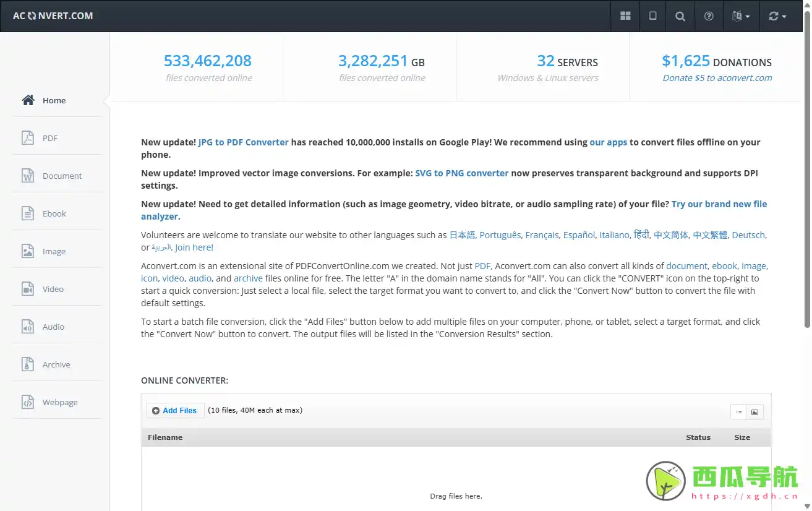812x511 pixels.
Task: Open the Image section in sidebar
Action: [54, 251]
